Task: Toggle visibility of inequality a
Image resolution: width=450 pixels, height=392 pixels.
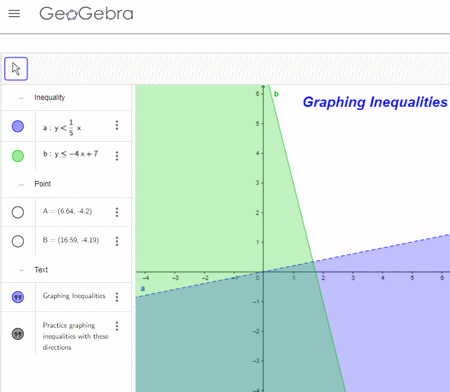Action: tap(18, 126)
